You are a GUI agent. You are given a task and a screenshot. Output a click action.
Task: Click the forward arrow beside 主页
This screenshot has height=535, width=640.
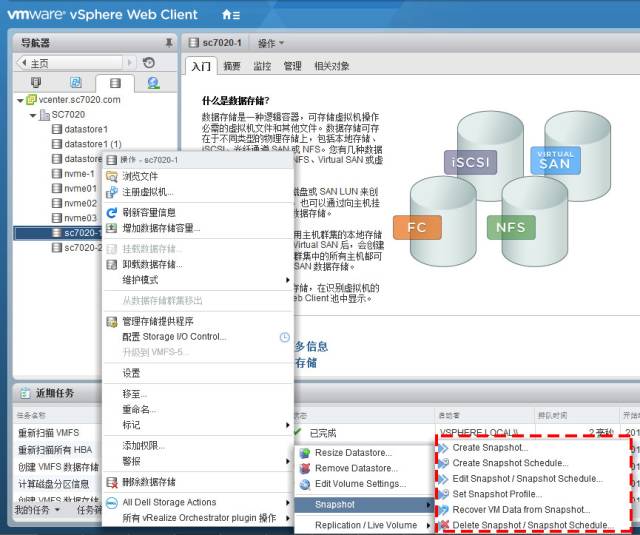click(130, 63)
